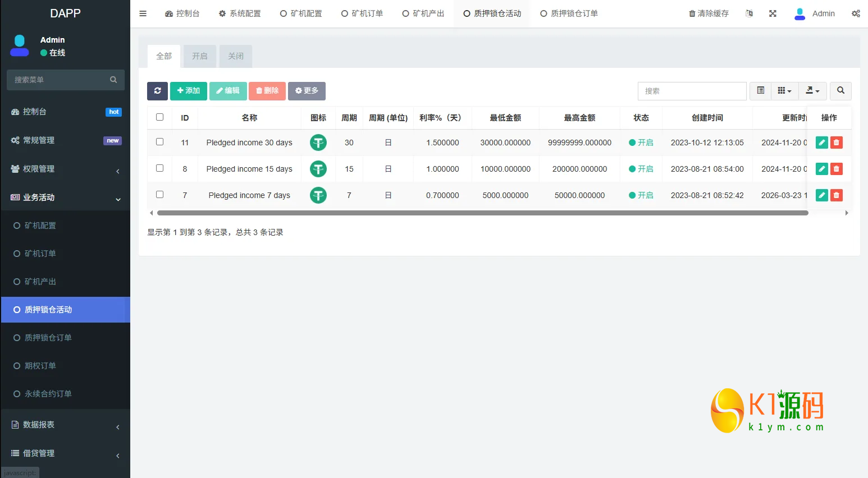The image size is (868, 478).
Task: Delete the Pledged income 15 days row
Action: coord(836,169)
